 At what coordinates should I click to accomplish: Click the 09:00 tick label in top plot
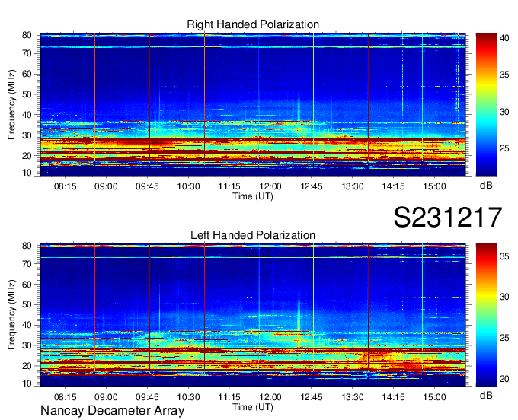coord(106,186)
